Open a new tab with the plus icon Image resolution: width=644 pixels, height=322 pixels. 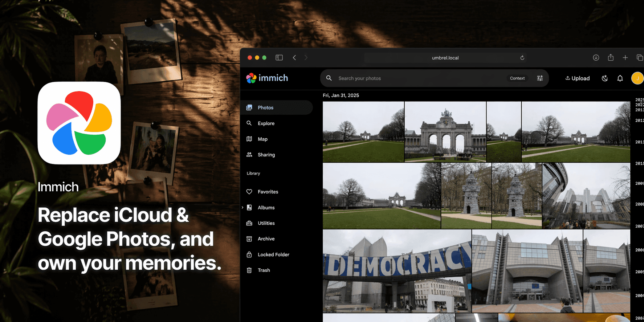tap(625, 58)
